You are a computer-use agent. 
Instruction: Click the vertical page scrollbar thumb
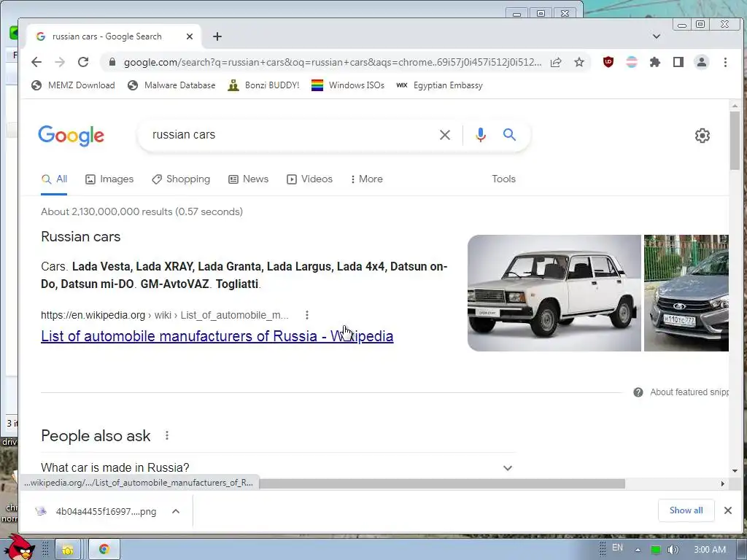click(735, 141)
